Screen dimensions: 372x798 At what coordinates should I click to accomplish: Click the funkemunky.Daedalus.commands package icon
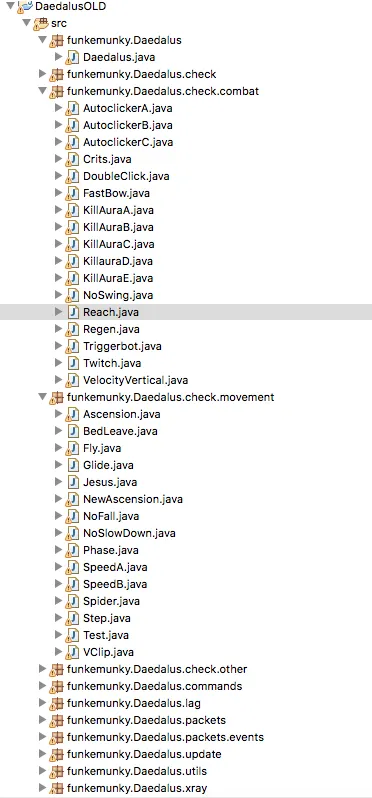coord(56,686)
